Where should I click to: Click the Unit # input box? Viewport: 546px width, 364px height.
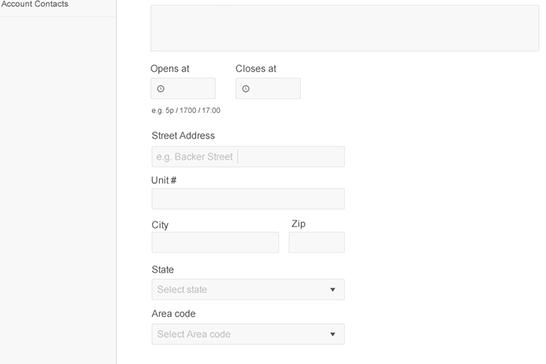tap(248, 199)
